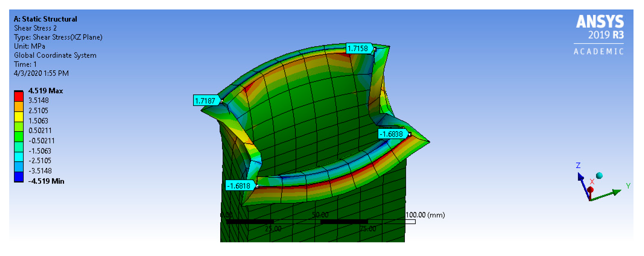
Task: Click the orange legend color band
Action: pos(19,107)
